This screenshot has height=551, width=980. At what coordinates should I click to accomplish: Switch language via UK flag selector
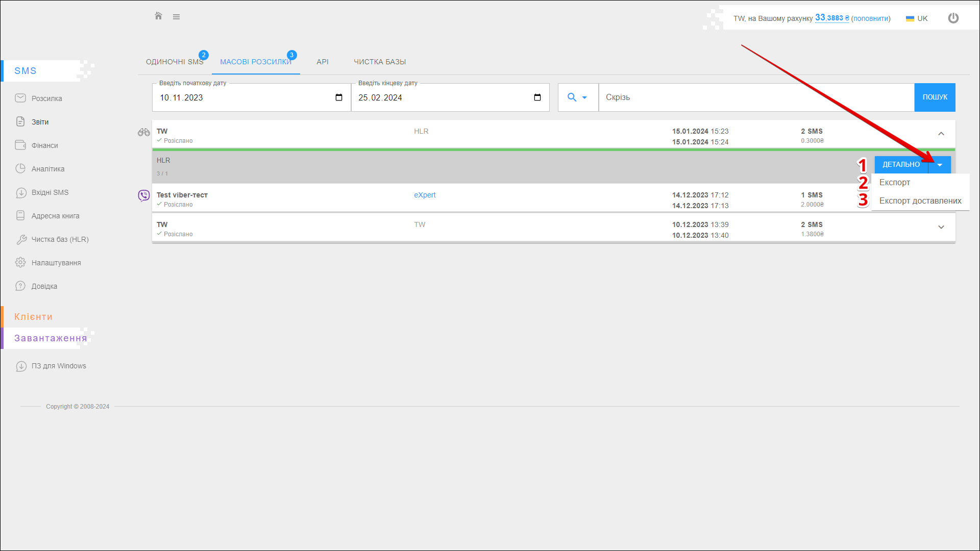point(917,18)
